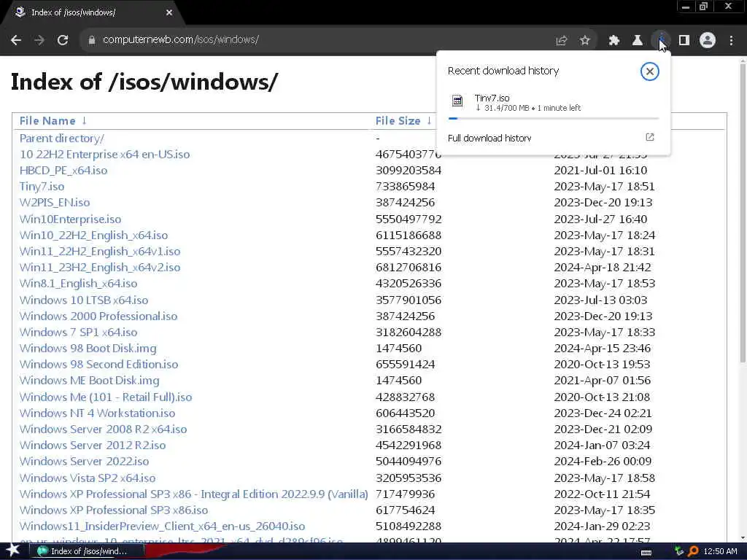Download Windows 2000 Professional.iso
This screenshot has width=747, height=560.
tap(98, 316)
